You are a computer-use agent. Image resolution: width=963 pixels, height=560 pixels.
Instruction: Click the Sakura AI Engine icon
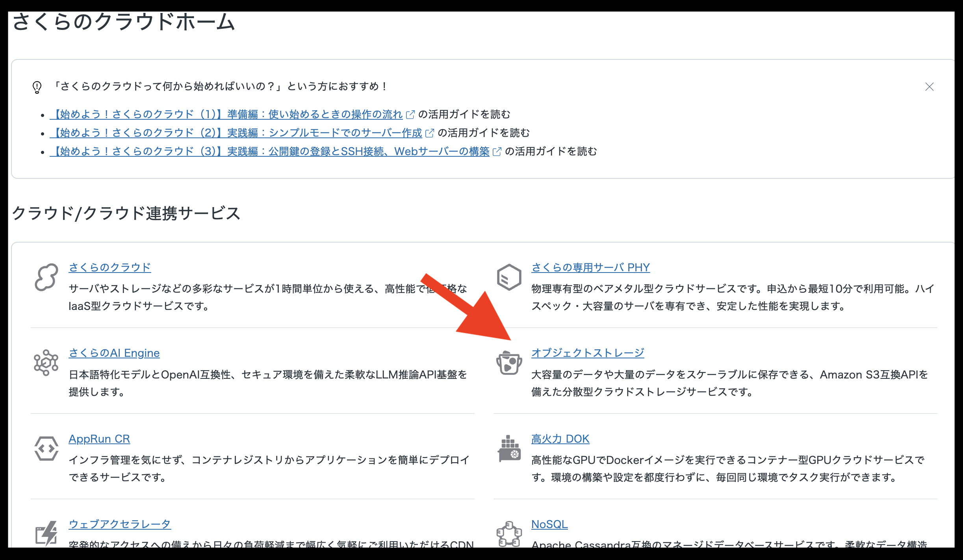tap(46, 363)
